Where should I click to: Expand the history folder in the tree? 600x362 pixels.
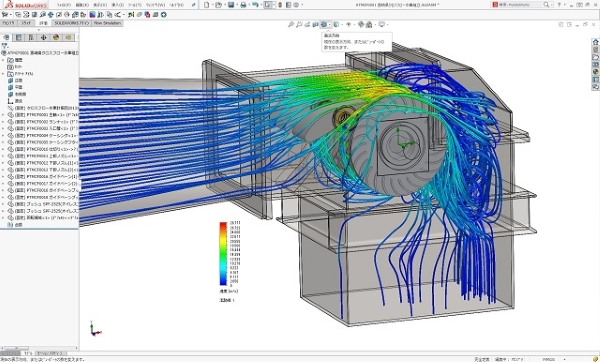pos(3,60)
